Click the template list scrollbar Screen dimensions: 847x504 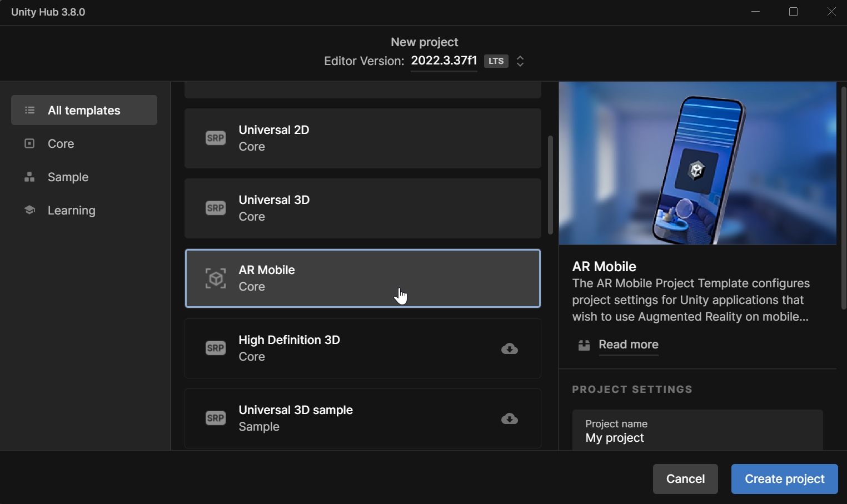[x=550, y=185]
